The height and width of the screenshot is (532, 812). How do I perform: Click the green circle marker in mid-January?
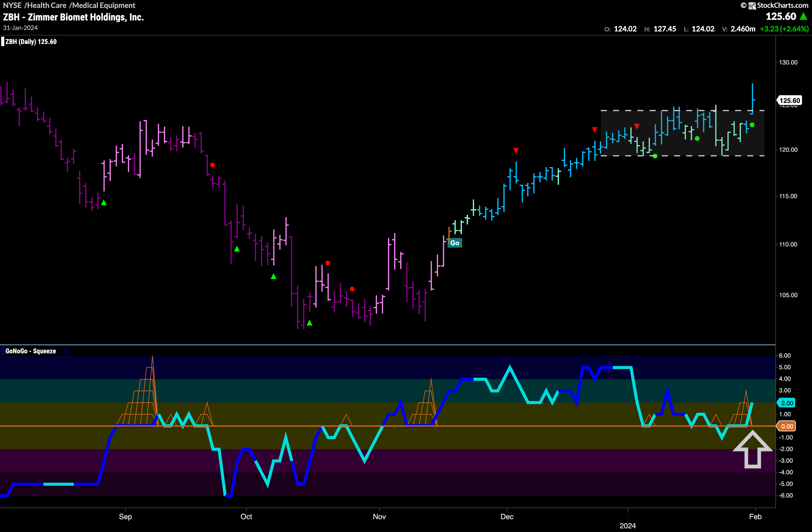pos(697,139)
